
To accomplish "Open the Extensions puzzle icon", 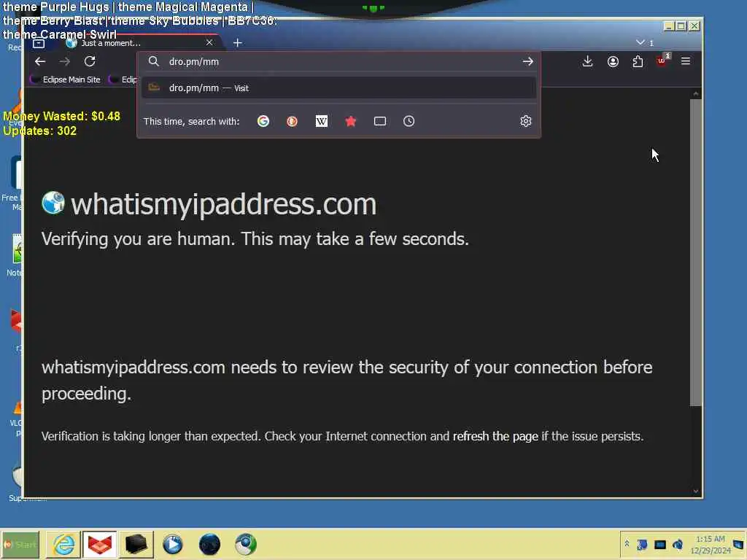I will click(638, 61).
